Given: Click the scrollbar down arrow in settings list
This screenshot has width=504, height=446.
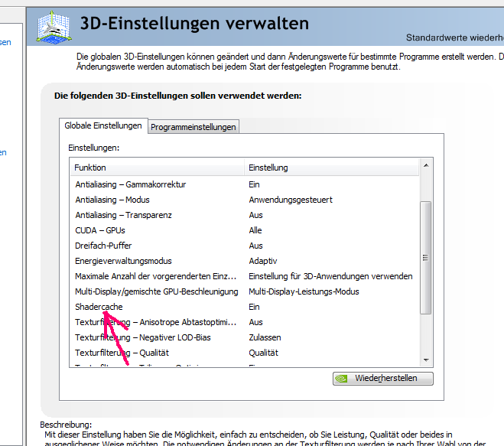Looking at the screenshot, I should coord(426,360).
